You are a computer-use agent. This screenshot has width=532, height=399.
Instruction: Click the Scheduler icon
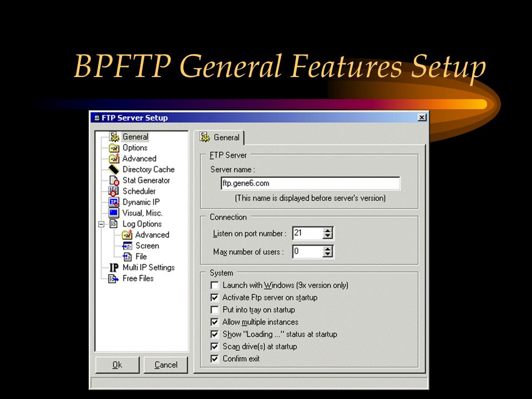coord(114,191)
